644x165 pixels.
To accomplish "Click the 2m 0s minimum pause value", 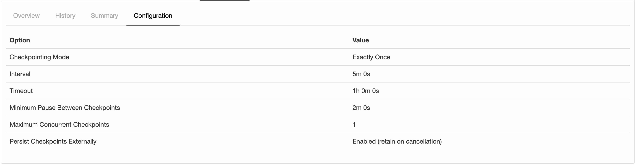I will pyautogui.click(x=361, y=108).
